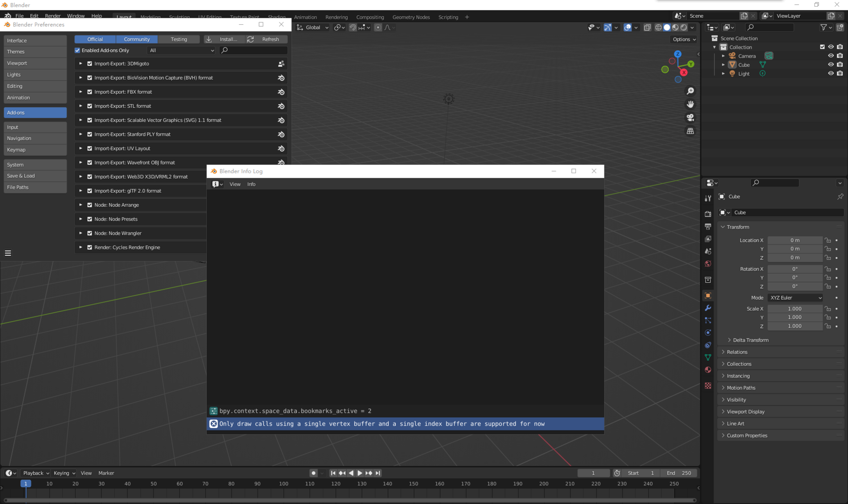Open the Physics properties tab icon
Viewport: 848px width, 504px height.
pyautogui.click(x=708, y=333)
